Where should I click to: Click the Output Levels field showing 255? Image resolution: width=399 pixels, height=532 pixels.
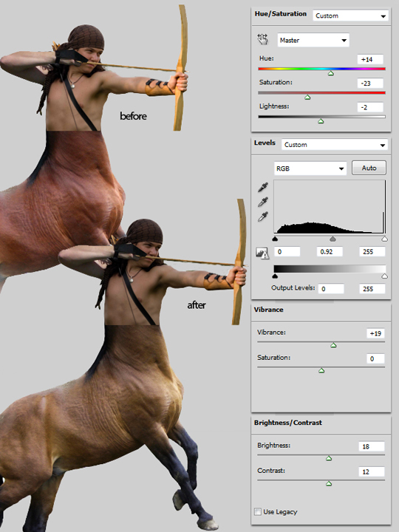(372, 289)
